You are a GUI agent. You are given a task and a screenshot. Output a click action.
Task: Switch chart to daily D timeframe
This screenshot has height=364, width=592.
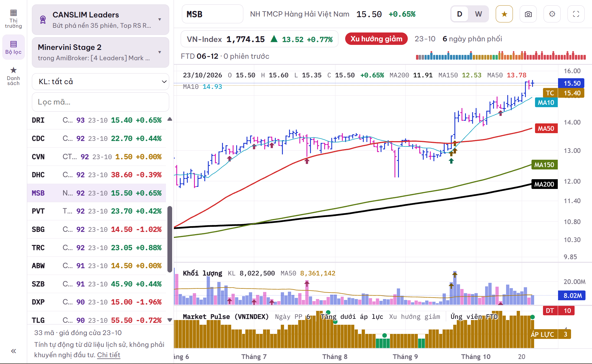460,14
